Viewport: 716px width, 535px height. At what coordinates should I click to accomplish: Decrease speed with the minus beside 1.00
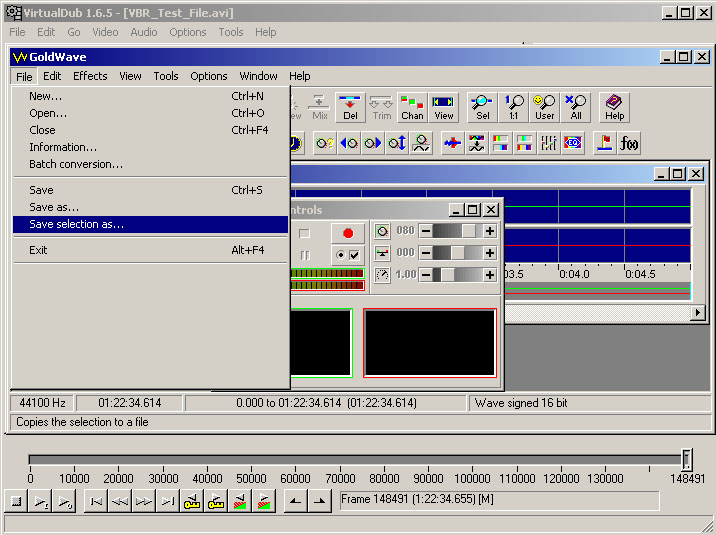[x=426, y=275]
